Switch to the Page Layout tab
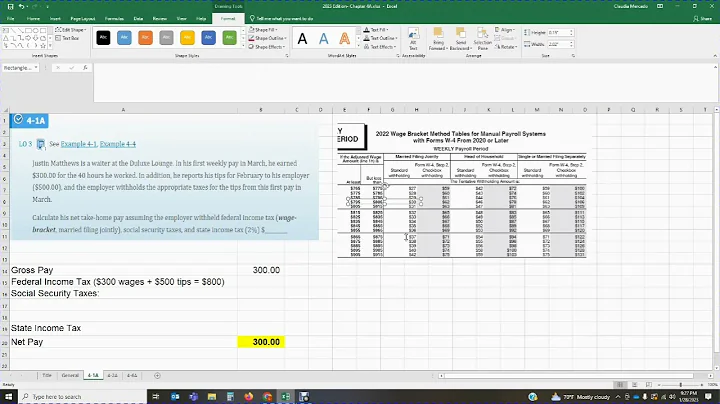This screenshot has height=404, width=720. 83,19
